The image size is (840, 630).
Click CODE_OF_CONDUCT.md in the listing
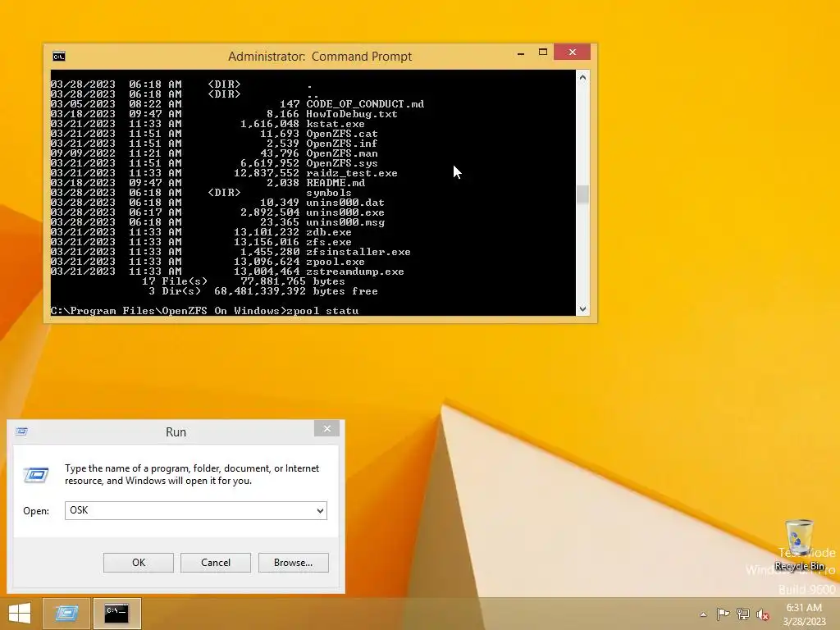coord(365,104)
